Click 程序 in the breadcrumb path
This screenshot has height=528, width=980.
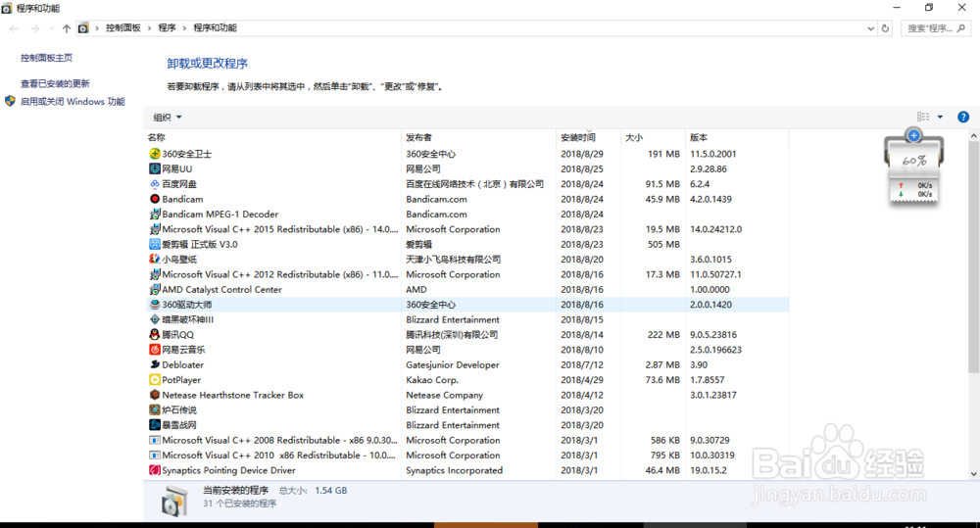(167, 27)
